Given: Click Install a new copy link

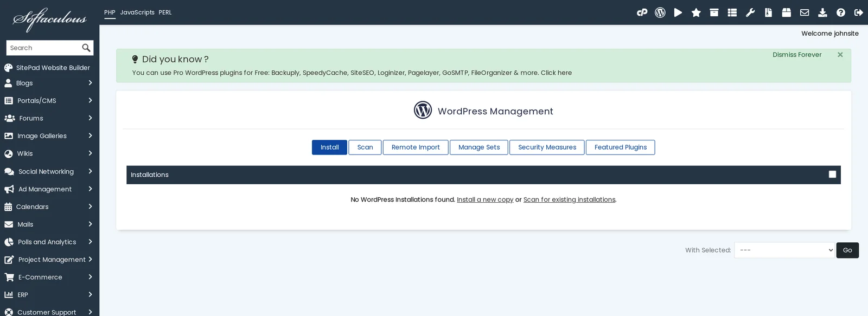Looking at the screenshot, I should 485,199.
